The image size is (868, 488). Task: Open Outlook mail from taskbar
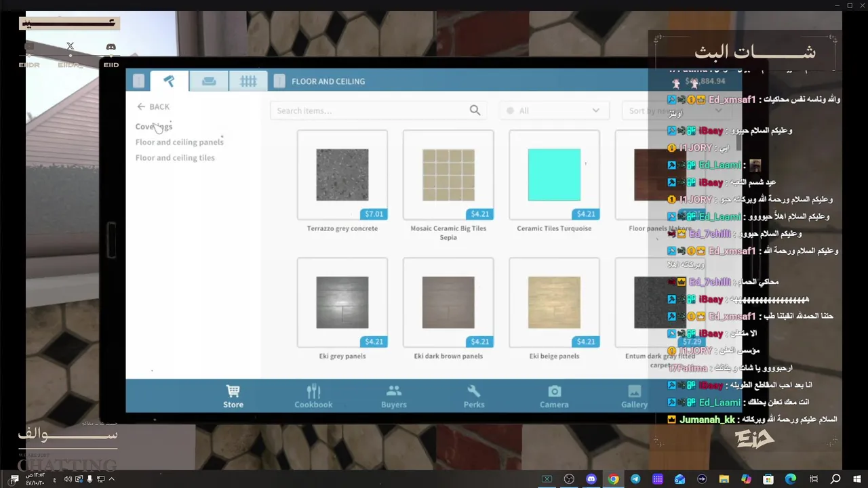[x=679, y=479]
